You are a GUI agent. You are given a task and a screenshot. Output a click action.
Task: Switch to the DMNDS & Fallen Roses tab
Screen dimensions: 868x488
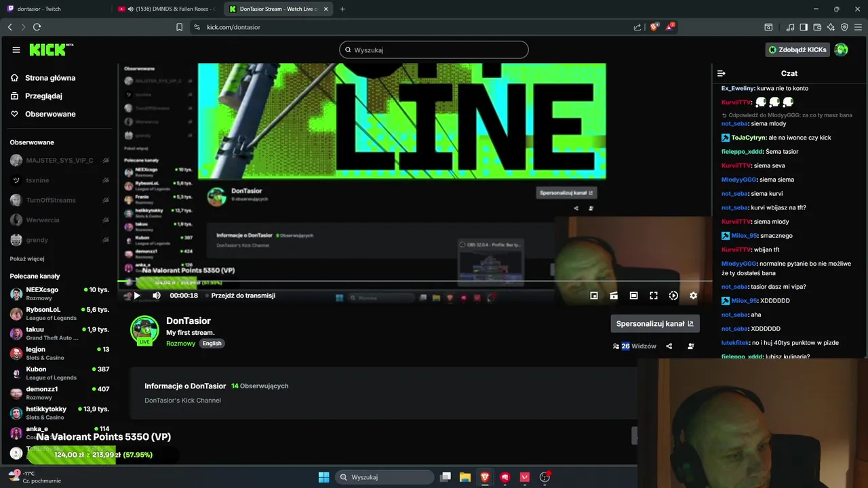pyautogui.click(x=165, y=9)
